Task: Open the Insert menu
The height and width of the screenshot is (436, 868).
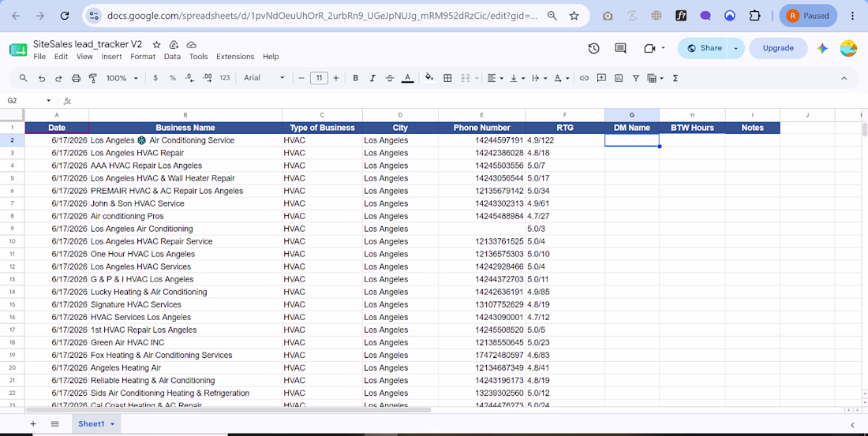Action: 112,57
